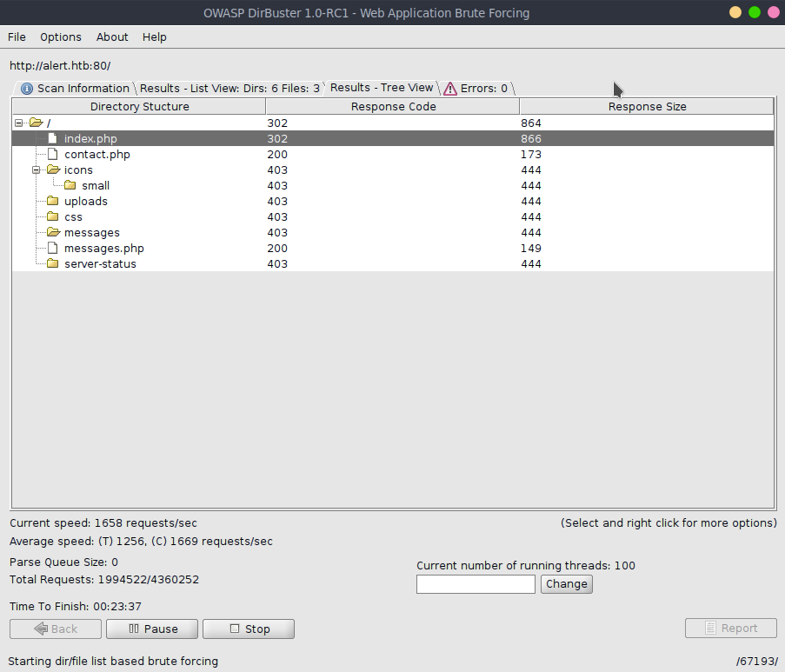This screenshot has width=785, height=672.
Task: Open the File menu
Action: click(x=17, y=37)
